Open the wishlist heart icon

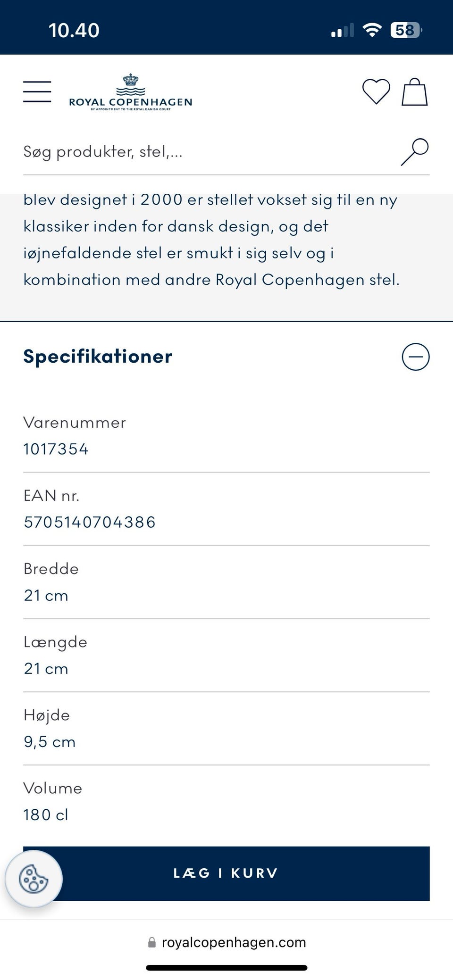(x=376, y=91)
